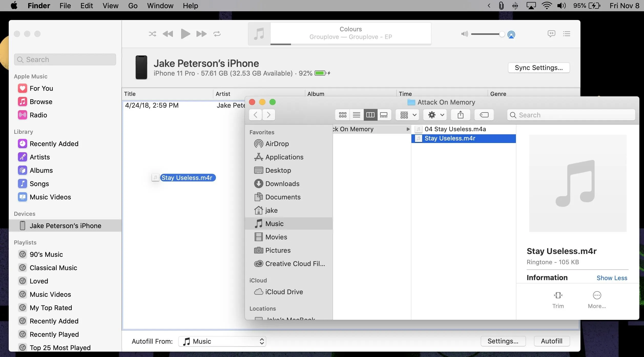Click the Autofill button
Screen dimensions: 644x357
click(x=552, y=341)
